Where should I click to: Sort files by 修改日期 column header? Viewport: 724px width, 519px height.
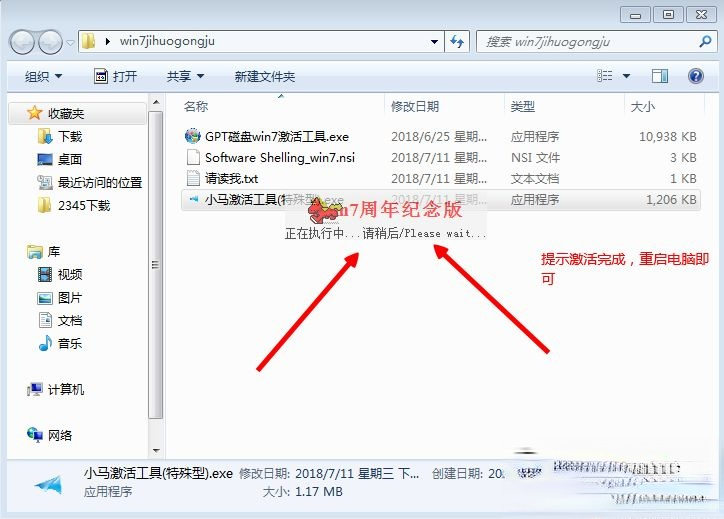[x=415, y=107]
